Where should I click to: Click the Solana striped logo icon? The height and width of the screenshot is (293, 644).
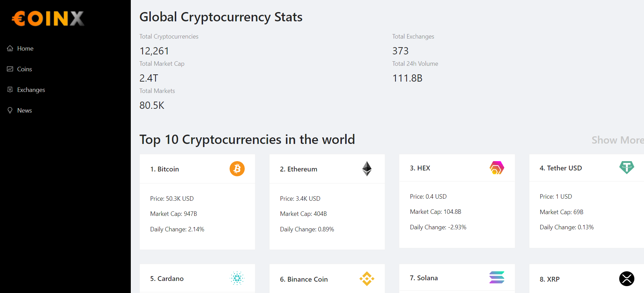click(x=497, y=278)
